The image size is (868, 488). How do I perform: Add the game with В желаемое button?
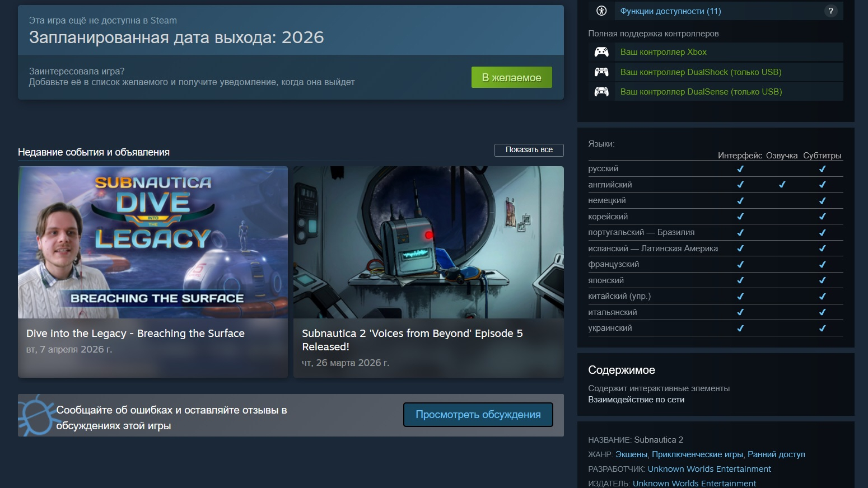[511, 78]
